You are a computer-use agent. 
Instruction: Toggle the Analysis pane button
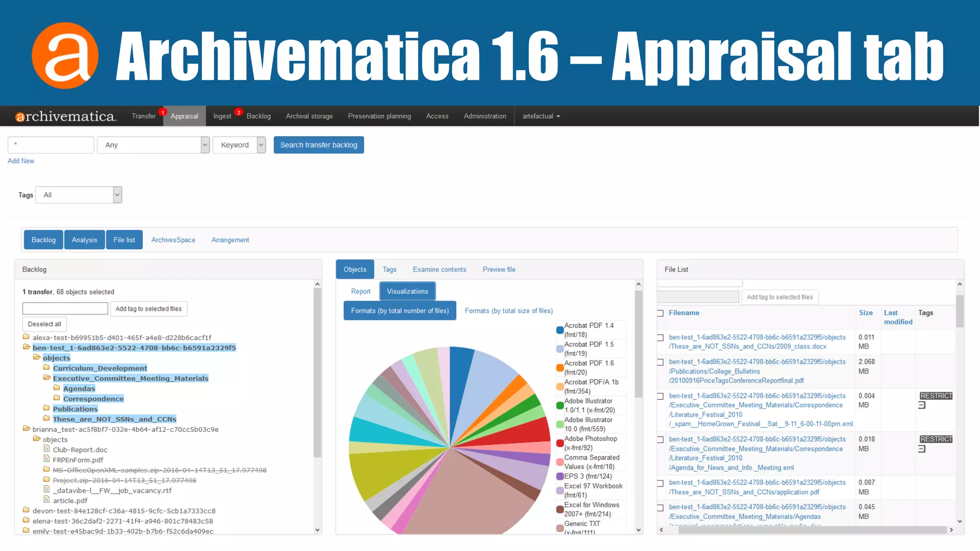coord(84,240)
